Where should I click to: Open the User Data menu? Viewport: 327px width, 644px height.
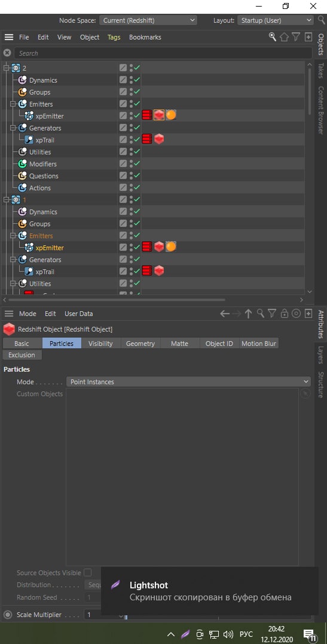(x=78, y=314)
